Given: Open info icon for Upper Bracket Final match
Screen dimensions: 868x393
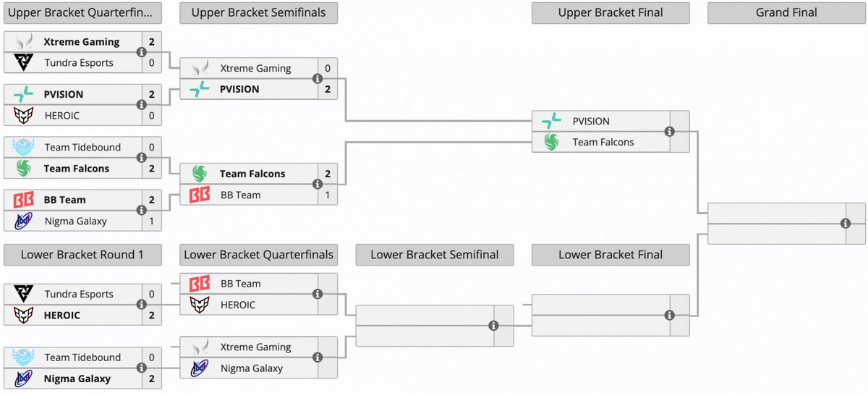Looking at the screenshot, I should click(x=670, y=132).
